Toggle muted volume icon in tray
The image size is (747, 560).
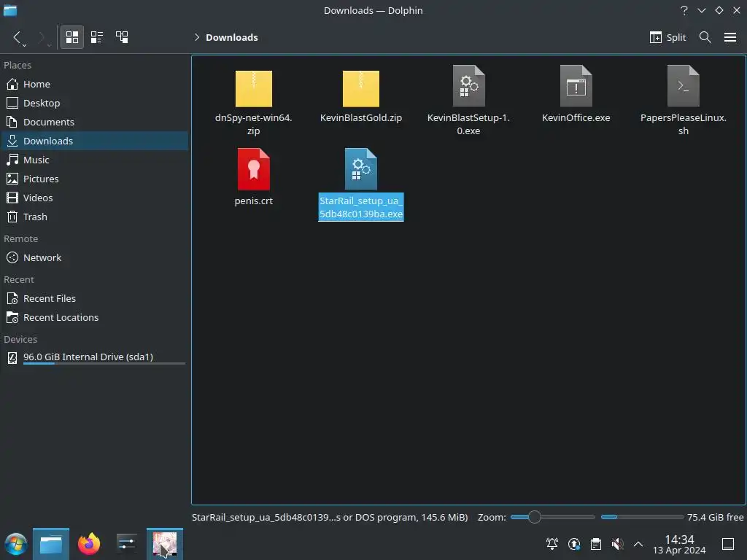[x=617, y=544]
